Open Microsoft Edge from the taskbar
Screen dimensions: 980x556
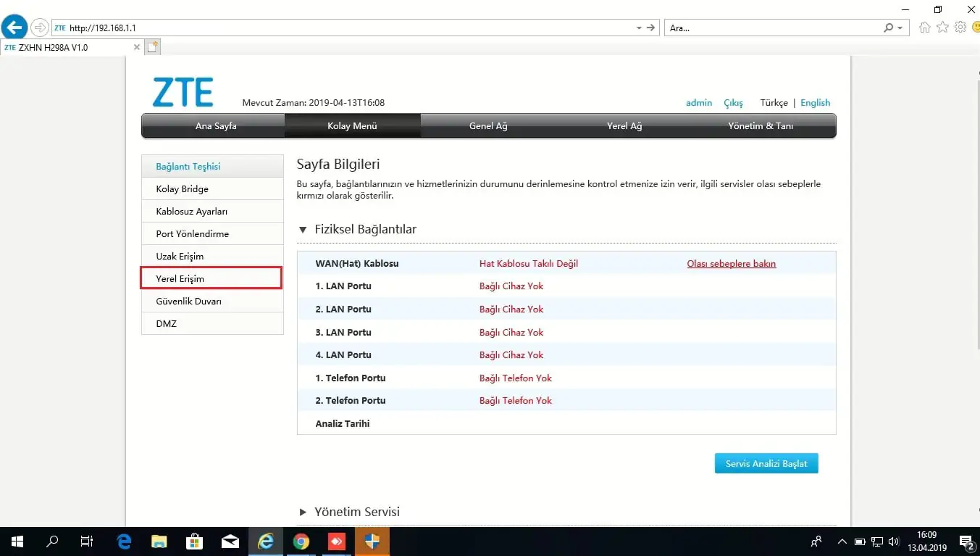point(124,542)
